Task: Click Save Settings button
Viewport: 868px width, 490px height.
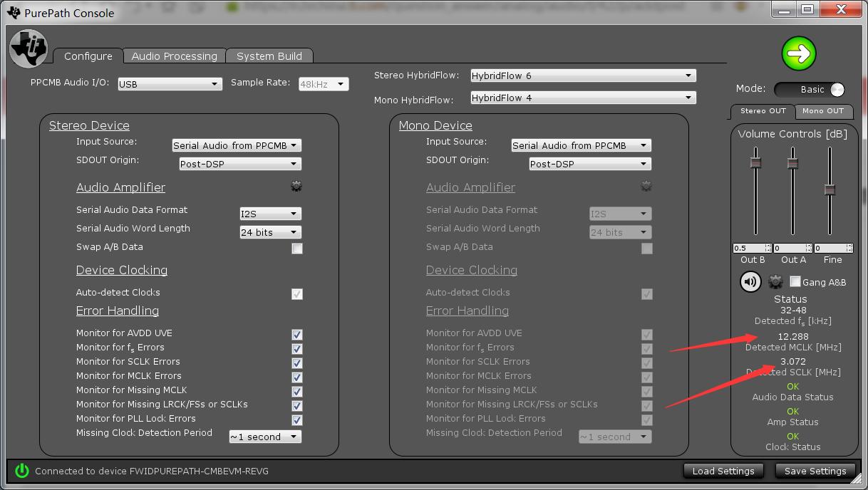Action: point(815,471)
